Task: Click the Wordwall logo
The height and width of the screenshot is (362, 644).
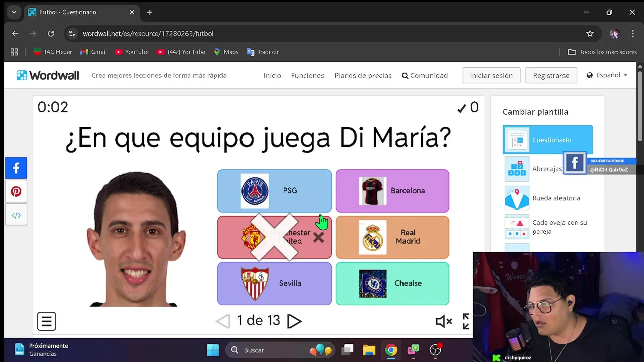Action: coord(48,75)
